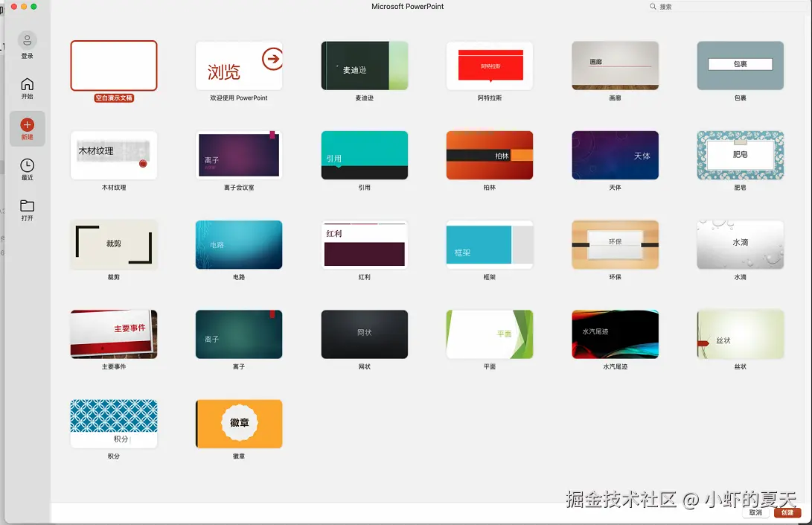Image resolution: width=812 pixels, height=525 pixels.
Task: Choose the 电路 blue template
Action: point(239,244)
